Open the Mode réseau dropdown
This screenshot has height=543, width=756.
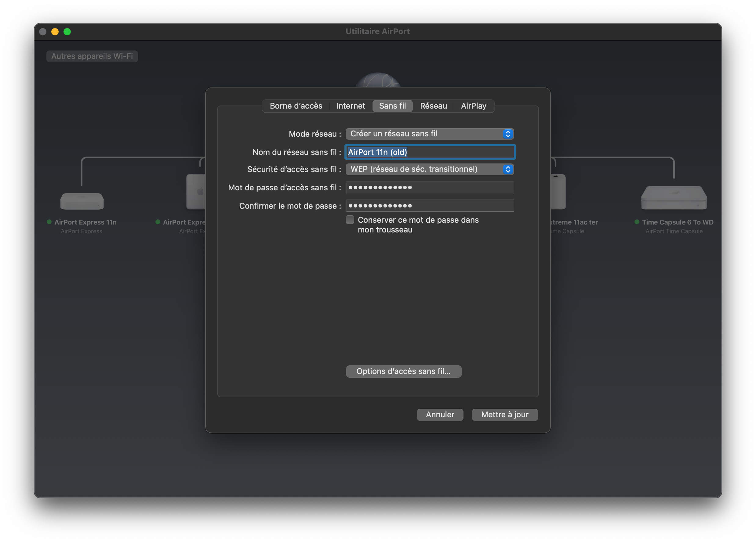(x=430, y=134)
